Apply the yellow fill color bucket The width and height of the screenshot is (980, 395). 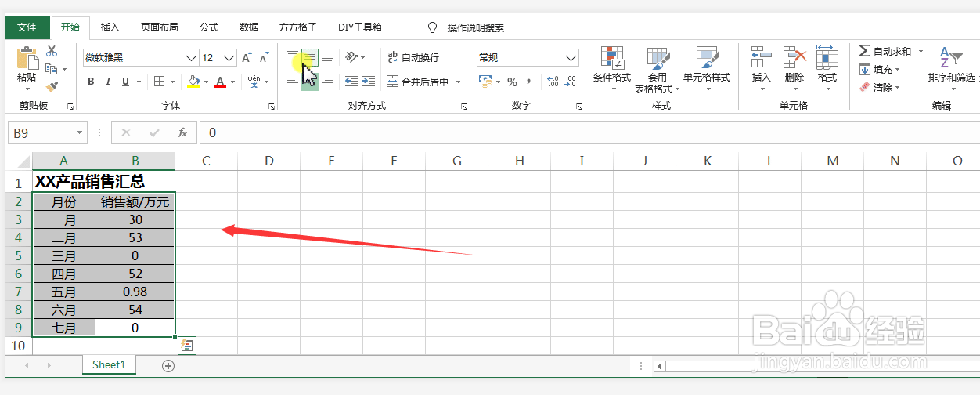193,82
